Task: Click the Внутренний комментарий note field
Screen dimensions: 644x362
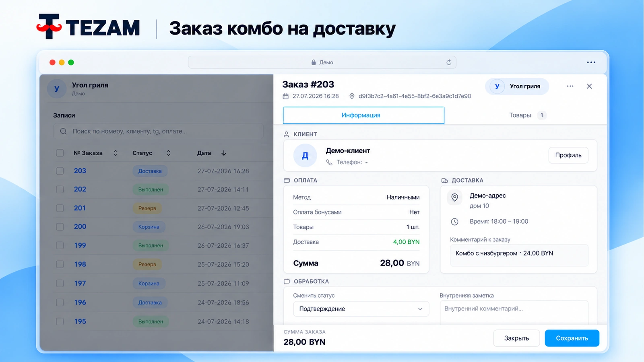Action: pos(514,313)
